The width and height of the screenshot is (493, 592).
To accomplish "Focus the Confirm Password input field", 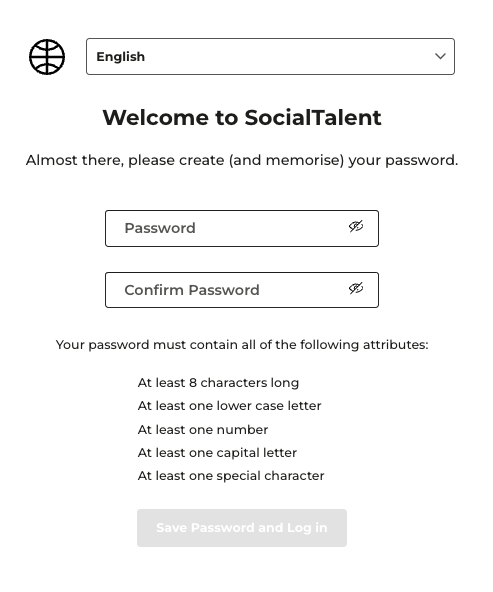I will pos(242,290).
